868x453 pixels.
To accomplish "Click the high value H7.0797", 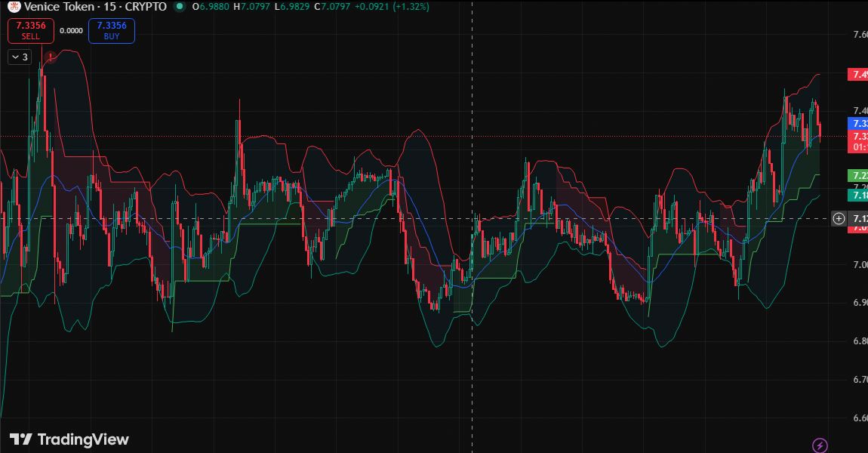I will point(251,7).
